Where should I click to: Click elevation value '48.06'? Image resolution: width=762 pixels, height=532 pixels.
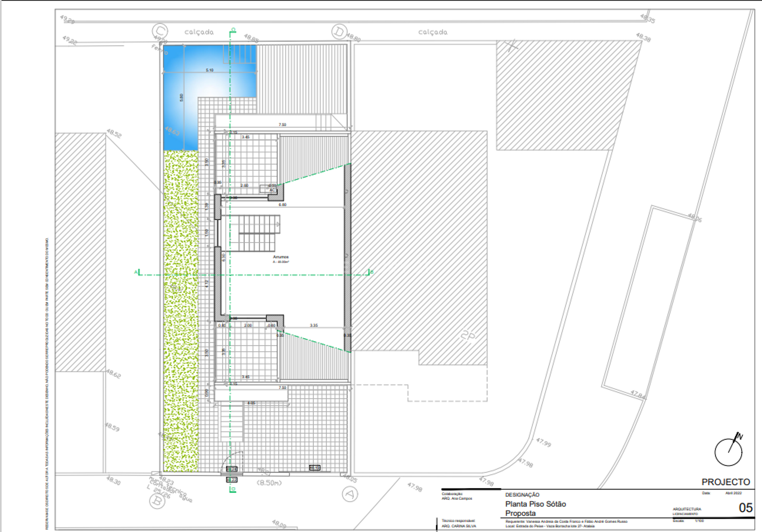pos(695,217)
